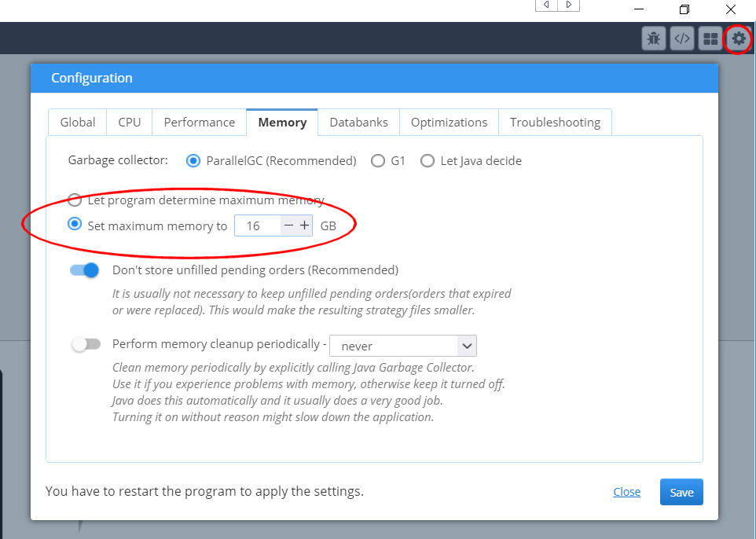Click the left navigation arrow

(546, 5)
